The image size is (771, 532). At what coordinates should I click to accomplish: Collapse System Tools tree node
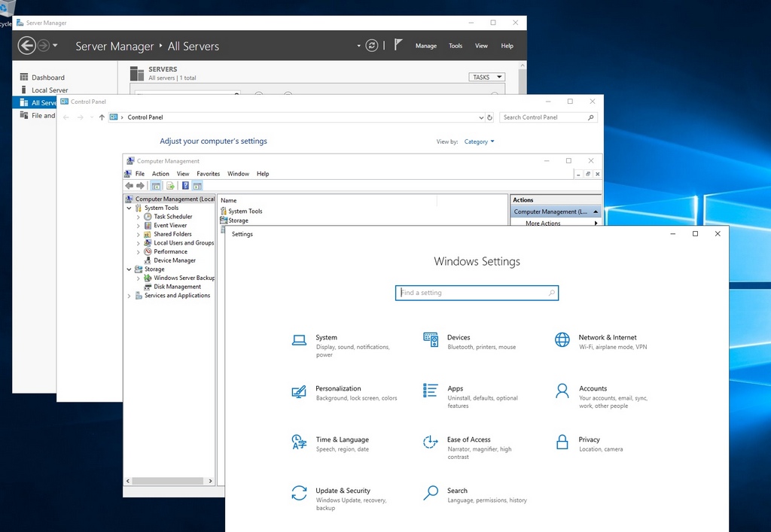(x=130, y=208)
